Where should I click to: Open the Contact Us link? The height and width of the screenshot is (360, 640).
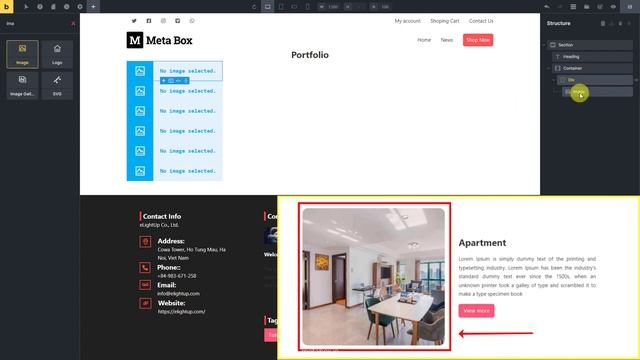(x=481, y=21)
